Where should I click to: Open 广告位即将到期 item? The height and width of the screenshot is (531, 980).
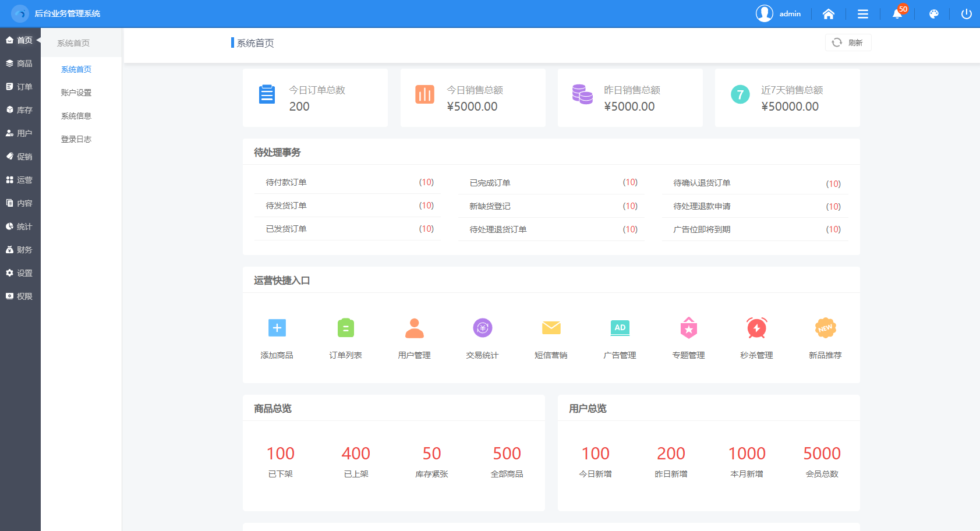pyautogui.click(x=755, y=229)
